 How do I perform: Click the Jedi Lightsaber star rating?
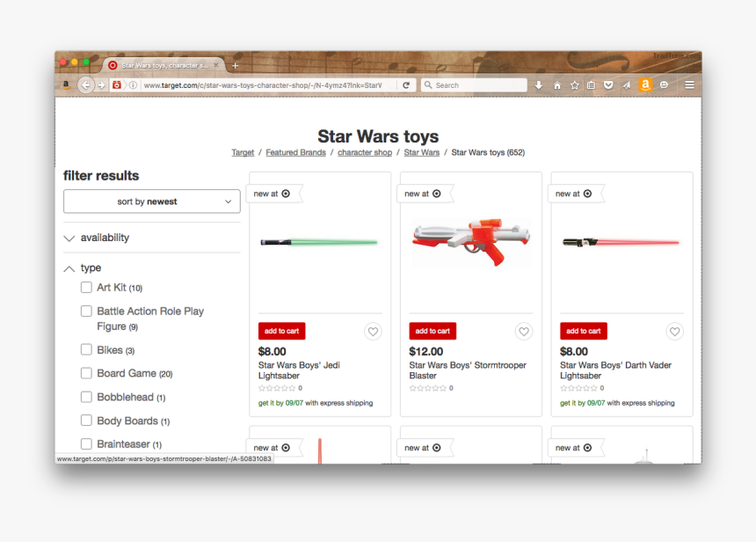pyautogui.click(x=277, y=388)
